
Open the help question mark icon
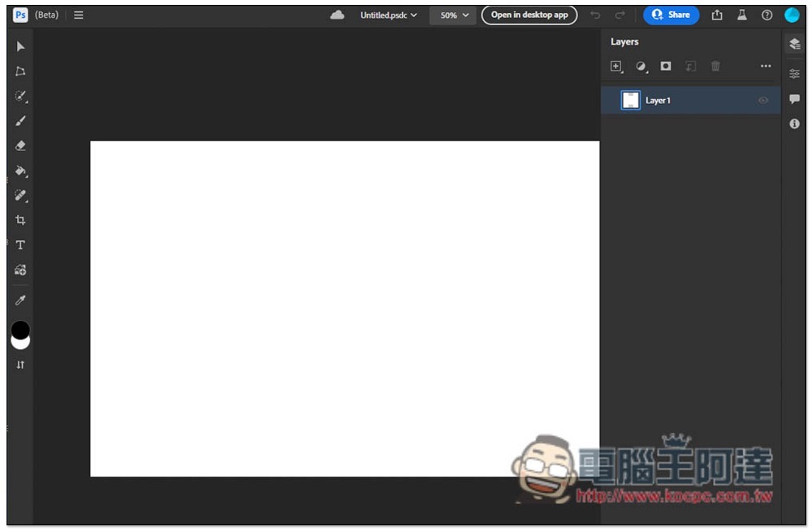pos(767,15)
